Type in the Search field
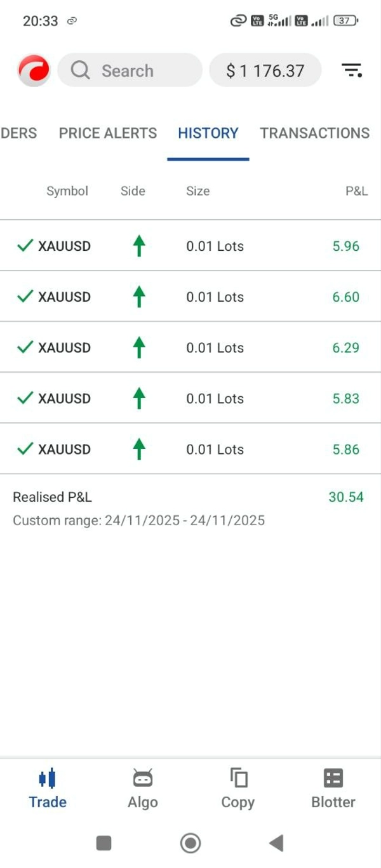 point(140,70)
